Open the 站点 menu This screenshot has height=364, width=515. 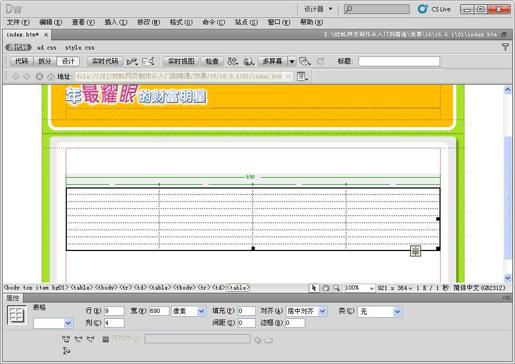[x=246, y=22]
